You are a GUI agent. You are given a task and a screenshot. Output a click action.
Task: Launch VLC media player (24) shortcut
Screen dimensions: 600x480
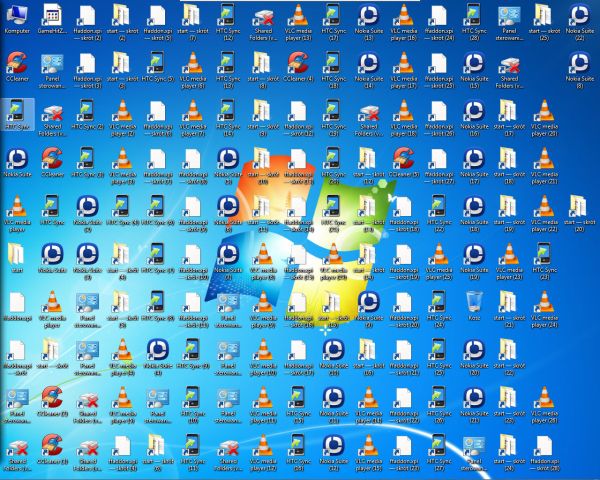tap(545, 310)
